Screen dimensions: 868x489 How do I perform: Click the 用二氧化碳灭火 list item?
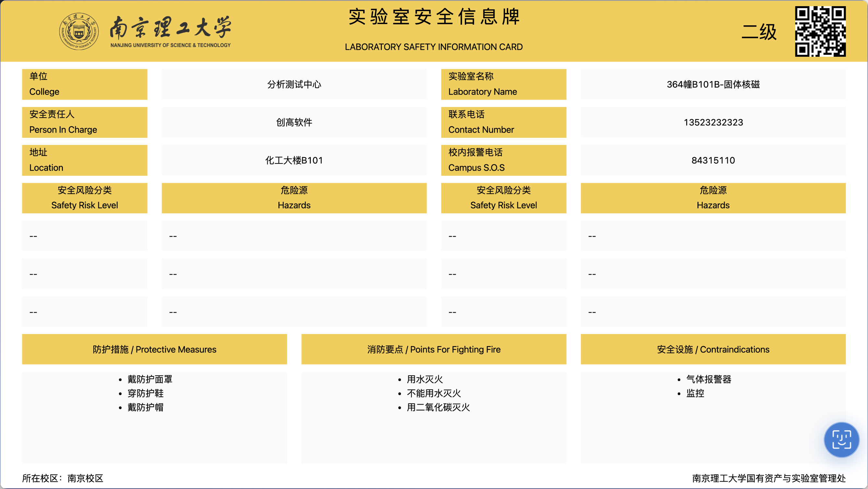438,407
